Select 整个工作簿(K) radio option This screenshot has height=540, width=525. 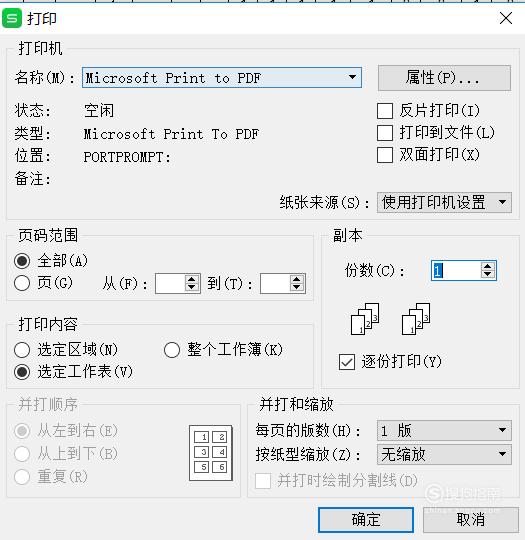172,350
